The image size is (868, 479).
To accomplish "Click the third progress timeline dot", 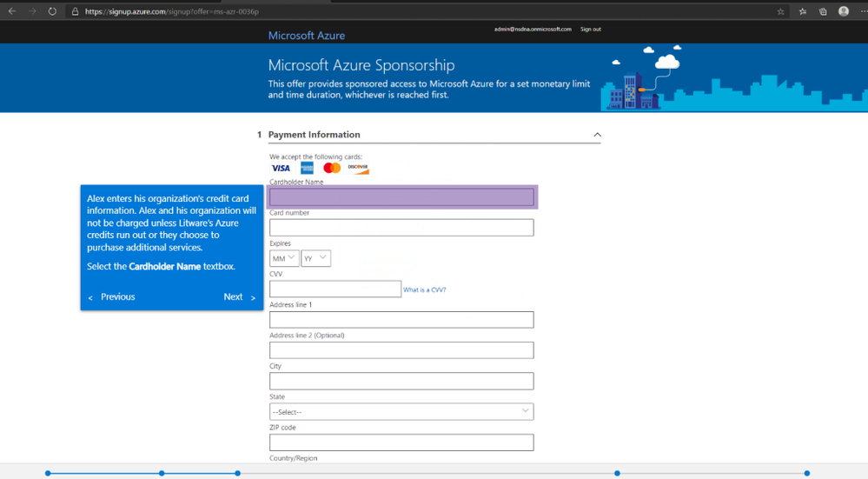I will (x=237, y=474).
